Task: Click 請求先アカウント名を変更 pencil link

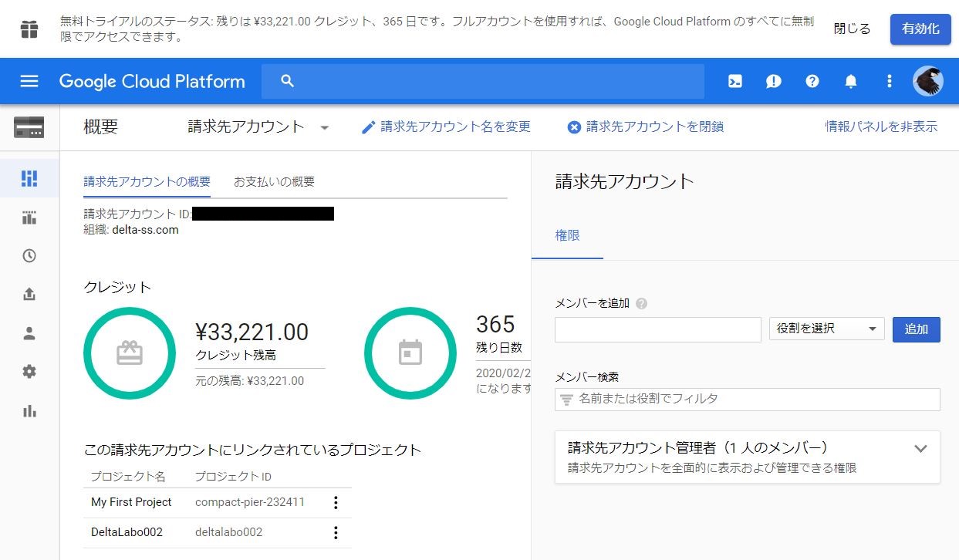Action: (446, 127)
